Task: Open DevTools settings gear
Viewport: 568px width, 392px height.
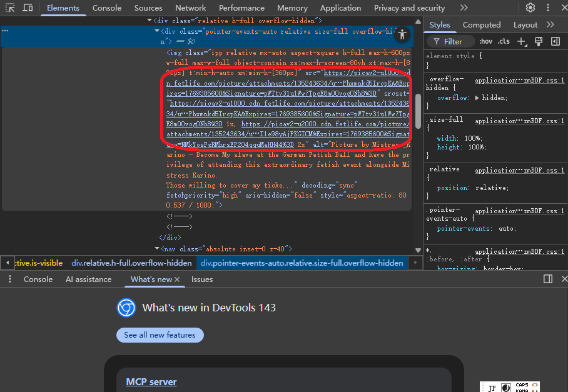Action: pyautogui.click(x=530, y=8)
